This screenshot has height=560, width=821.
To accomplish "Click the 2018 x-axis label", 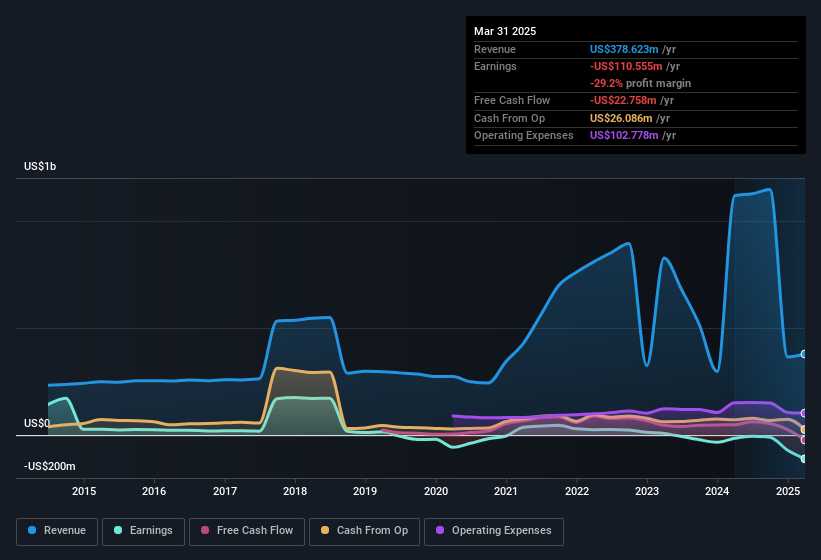I will click(x=295, y=491).
